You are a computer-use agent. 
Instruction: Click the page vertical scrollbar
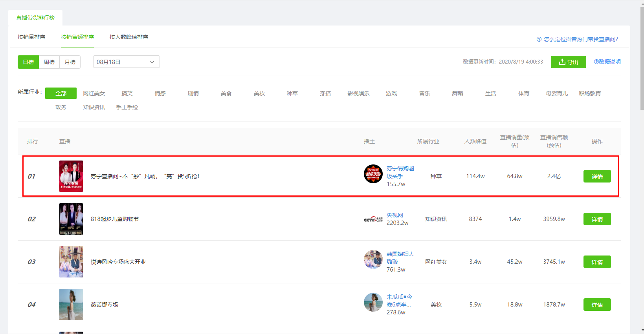coord(642,58)
